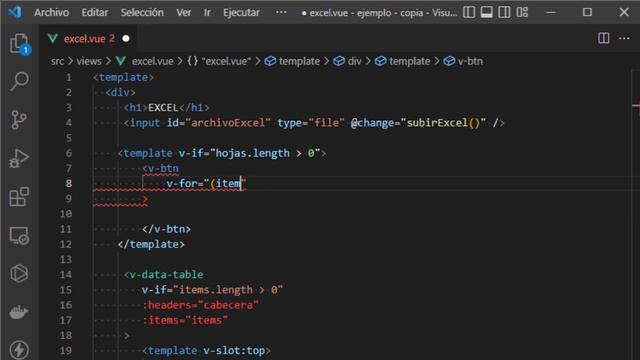This screenshot has height=360, width=640.
Task: Click the <h1>EXCEL</h1> text on line 3
Action: (x=167, y=108)
